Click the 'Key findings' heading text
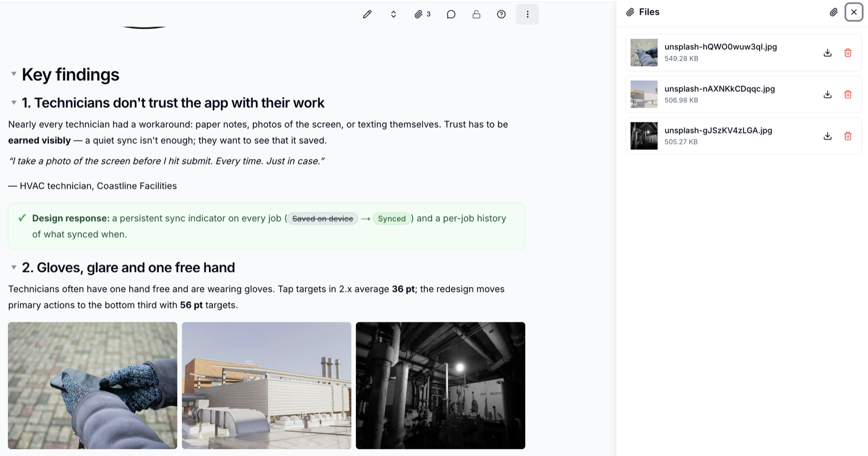Viewport: 868px width, 456px height. click(x=71, y=74)
